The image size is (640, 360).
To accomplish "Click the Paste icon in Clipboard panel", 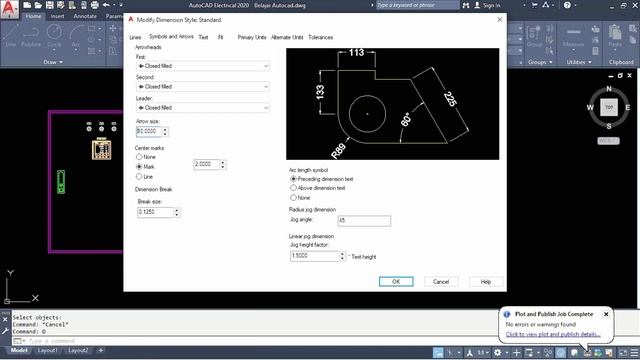I will (615, 36).
